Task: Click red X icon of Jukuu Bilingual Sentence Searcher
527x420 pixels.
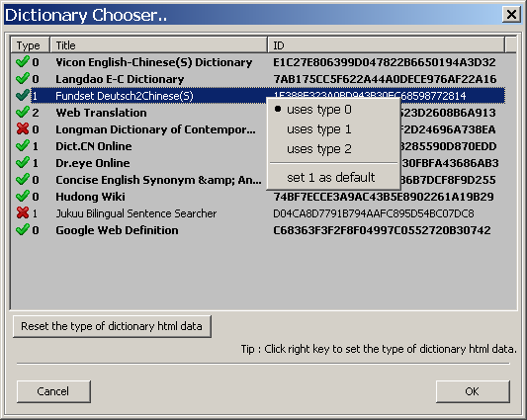Action: pyautogui.click(x=23, y=212)
